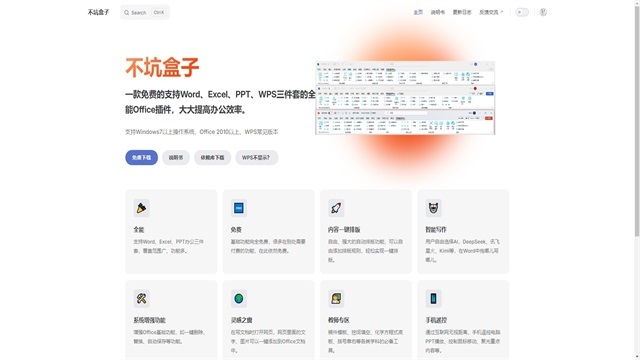The height and width of the screenshot is (360, 640).
Task: Click the rocket icon on the 内容一键排版 card
Action: (336, 208)
